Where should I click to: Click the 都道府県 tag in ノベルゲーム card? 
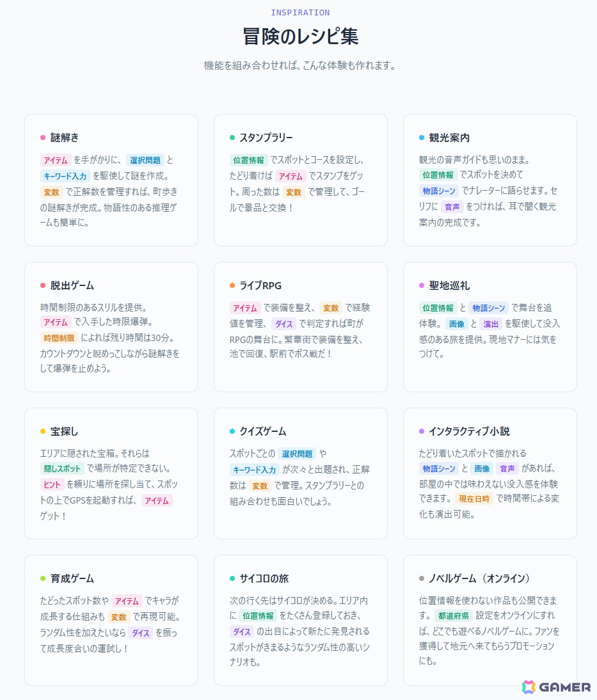tap(453, 616)
